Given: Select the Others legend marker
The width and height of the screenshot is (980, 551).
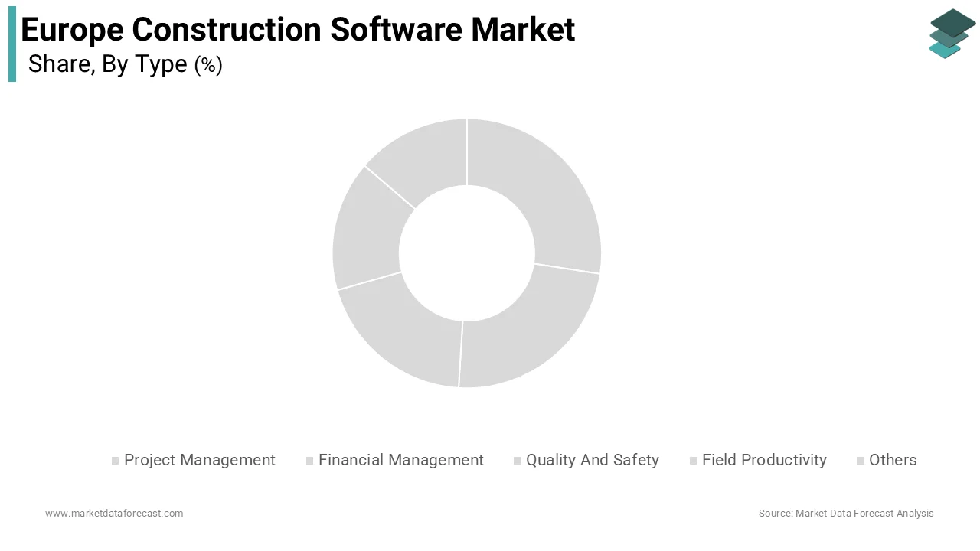Looking at the screenshot, I should (859, 460).
